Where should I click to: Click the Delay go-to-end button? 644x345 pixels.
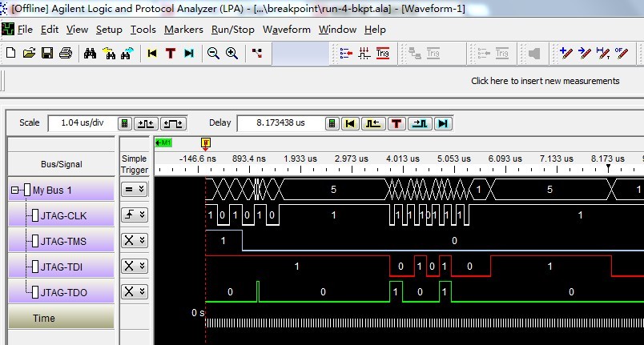[443, 123]
